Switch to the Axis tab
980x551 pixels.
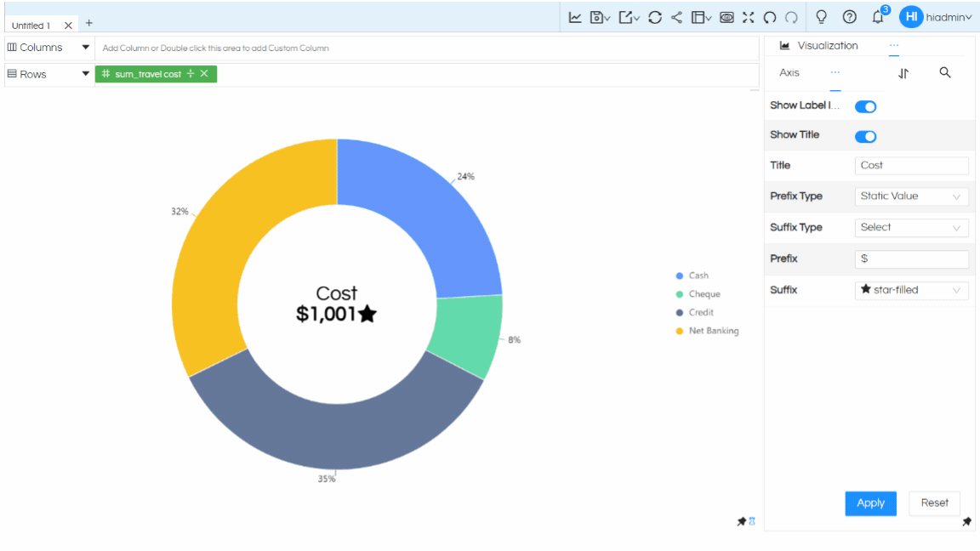pyautogui.click(x=789, y=72)
